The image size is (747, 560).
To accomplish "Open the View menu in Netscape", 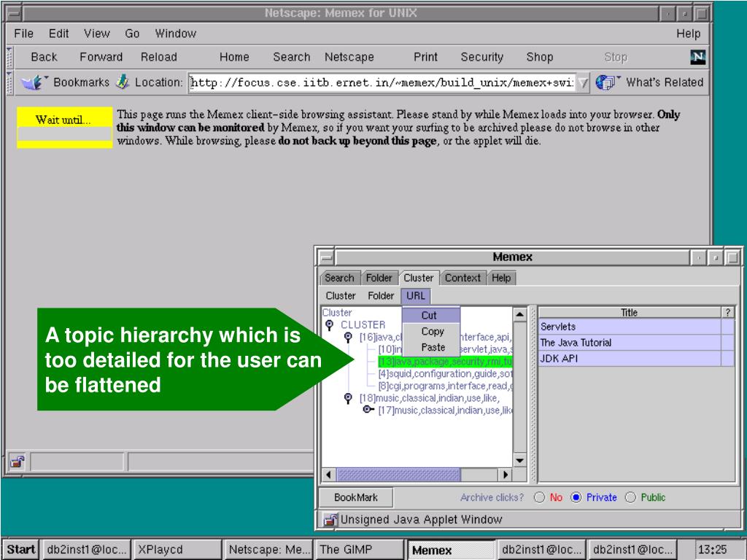I will pos(97,34).
